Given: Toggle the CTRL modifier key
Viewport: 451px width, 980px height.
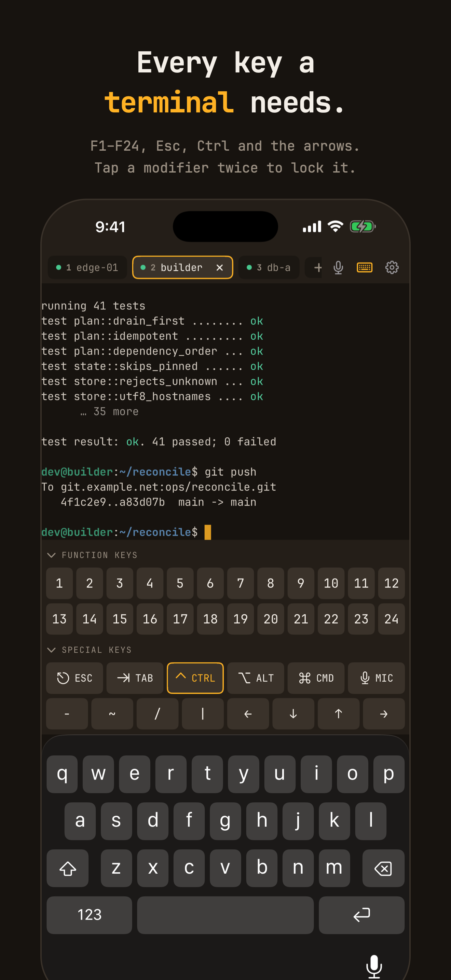Looking at the screenshot, I should coord(195,678).
